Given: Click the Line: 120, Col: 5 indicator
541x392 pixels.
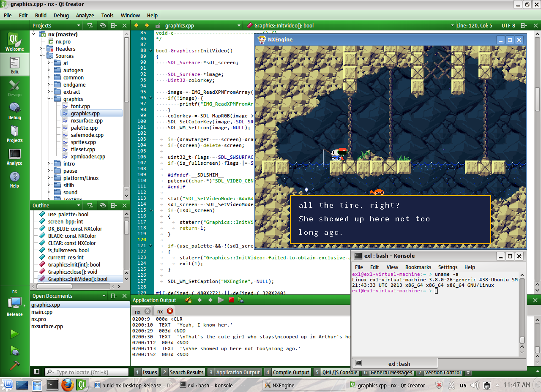Looking at the screenshot, I should click(474, 25).
